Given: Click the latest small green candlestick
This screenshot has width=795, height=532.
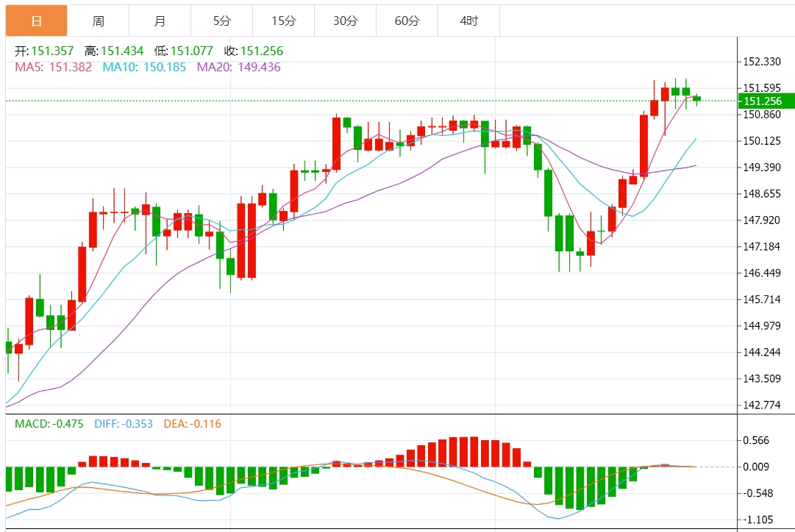Looking at the screenshot, I should pos(697,99).
